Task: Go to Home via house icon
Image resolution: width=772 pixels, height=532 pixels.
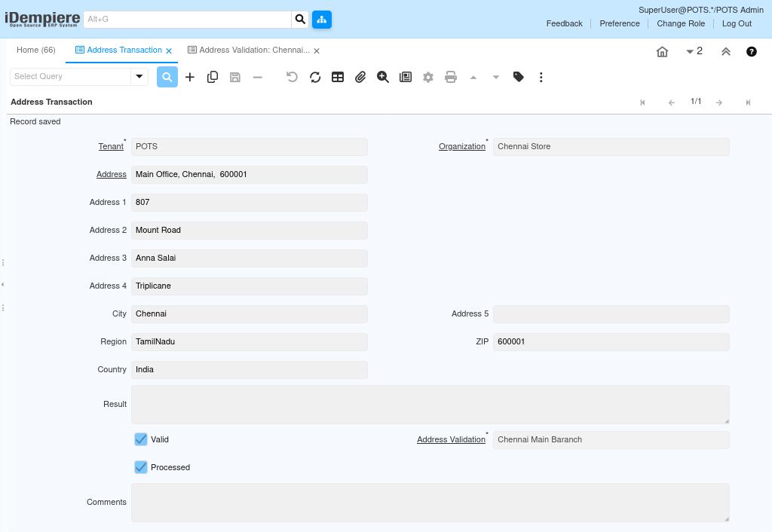Action: [x=663, y=52]
